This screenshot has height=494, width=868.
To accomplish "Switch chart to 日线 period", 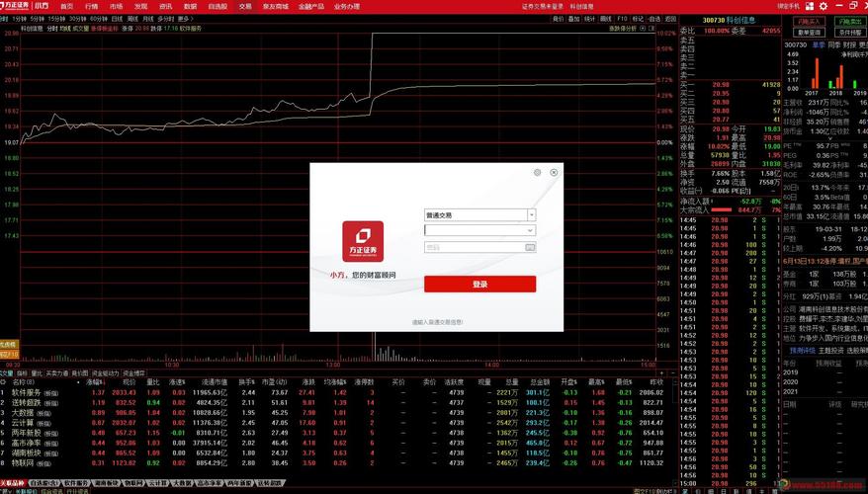I will (118, 19).
